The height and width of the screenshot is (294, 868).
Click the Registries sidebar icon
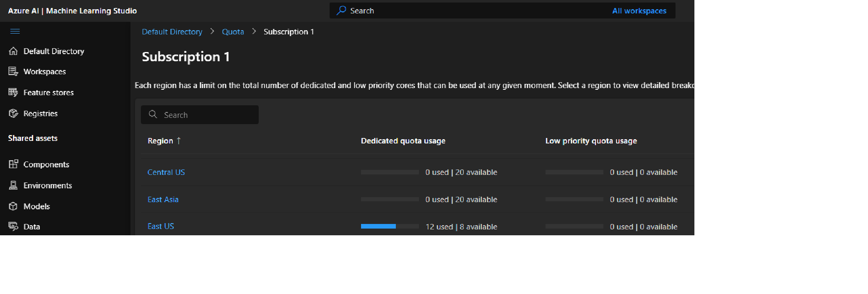click(x=13, y=113)
